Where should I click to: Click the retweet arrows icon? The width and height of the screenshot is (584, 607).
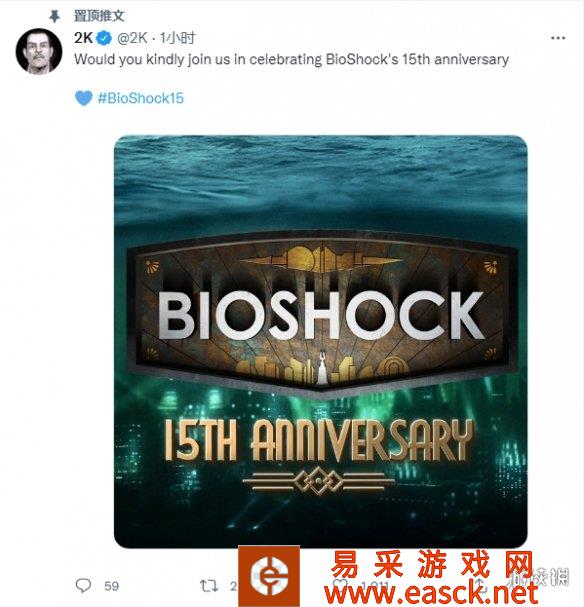(209, 586)
